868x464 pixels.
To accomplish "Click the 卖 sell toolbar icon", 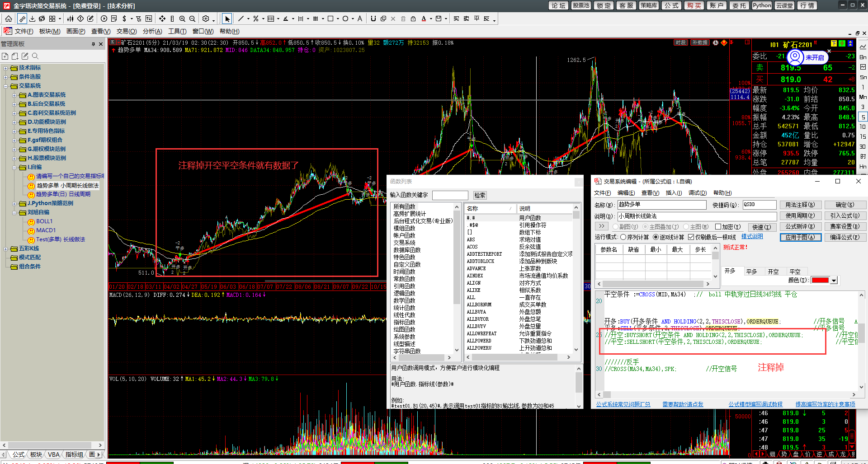I will click(x=466, y=19).
